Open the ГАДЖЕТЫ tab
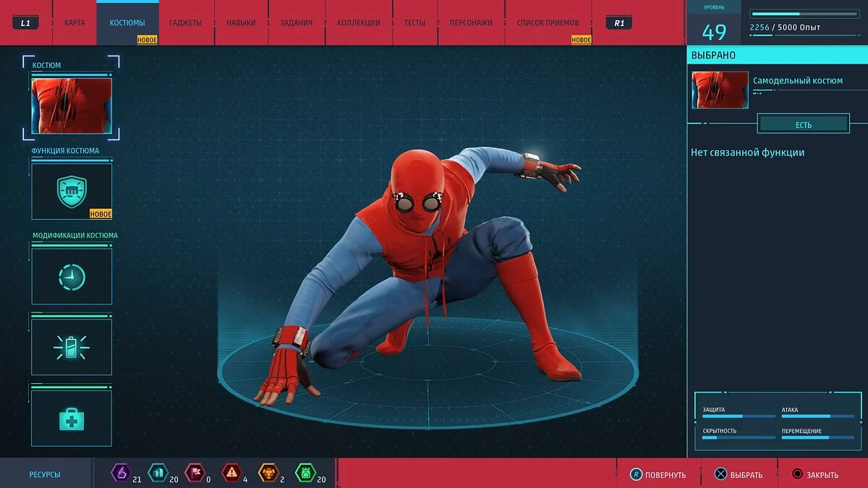The image size is (868, 488). tap(186, 23)
